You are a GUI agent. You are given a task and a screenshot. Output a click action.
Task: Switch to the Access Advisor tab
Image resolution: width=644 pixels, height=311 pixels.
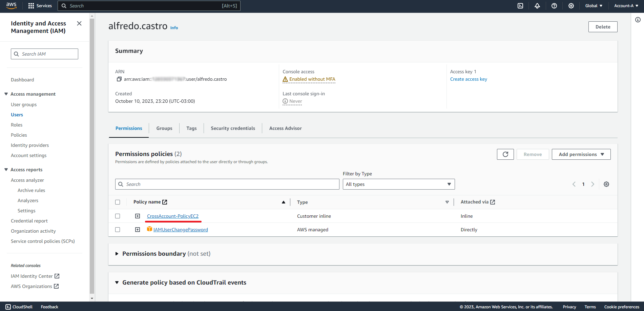(286, 128)
